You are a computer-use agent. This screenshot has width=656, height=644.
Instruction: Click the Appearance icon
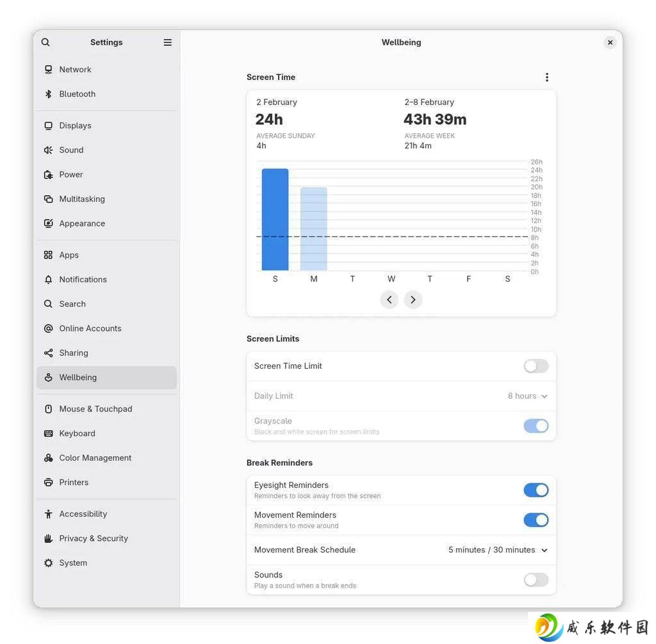49,223
